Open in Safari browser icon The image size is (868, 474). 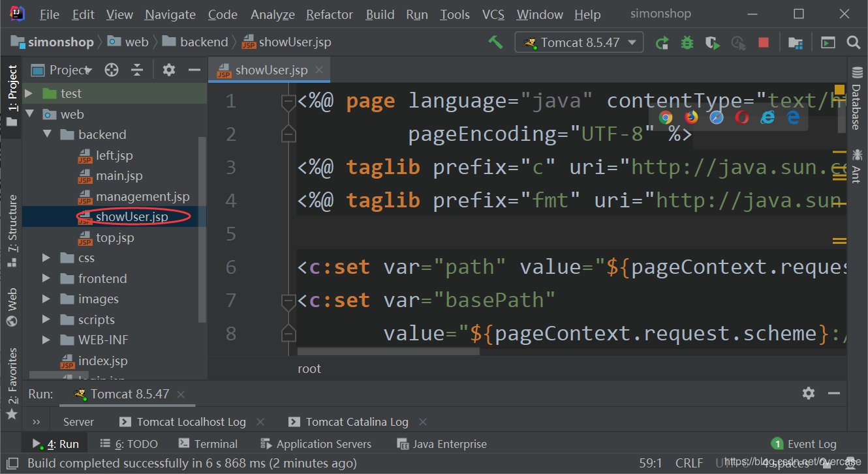pos(717,117)
